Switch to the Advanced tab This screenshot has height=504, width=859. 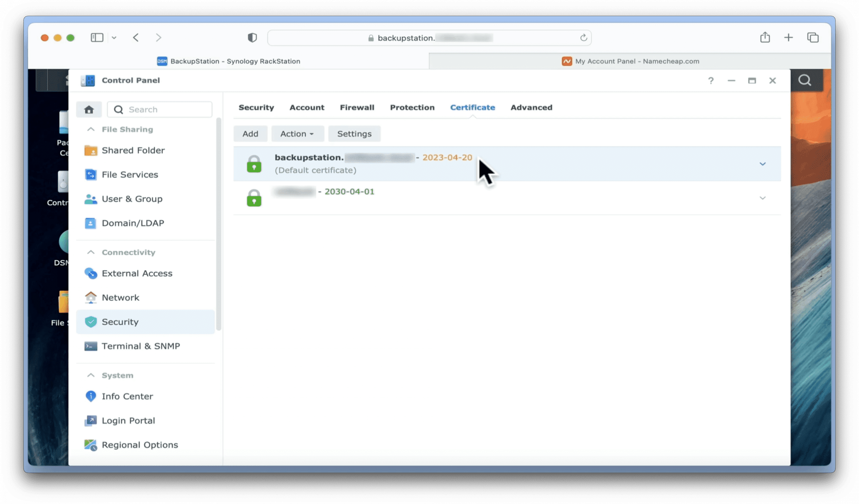pos(531,107)
